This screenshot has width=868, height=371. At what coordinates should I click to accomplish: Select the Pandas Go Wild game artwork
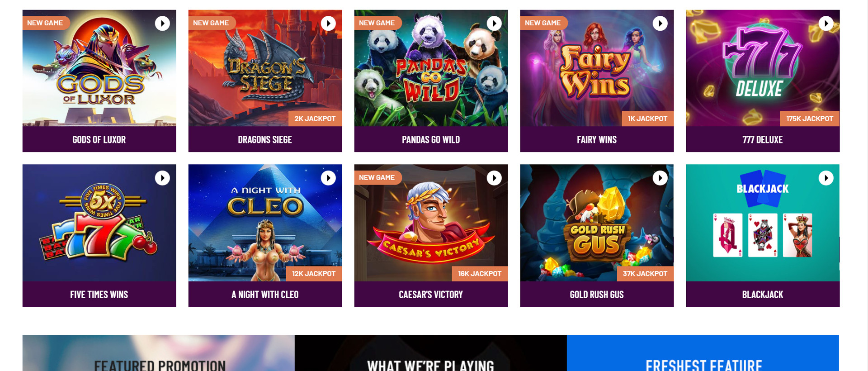point(431,68)
